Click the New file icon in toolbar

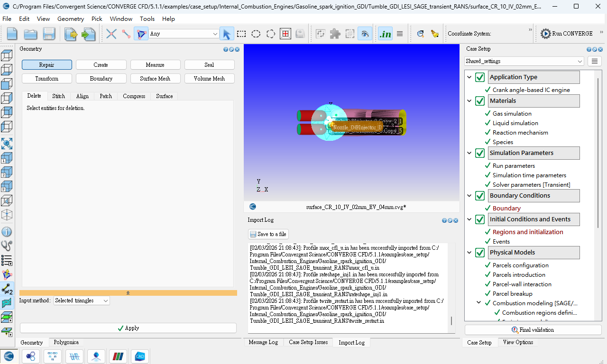click(x=12, y=34)
